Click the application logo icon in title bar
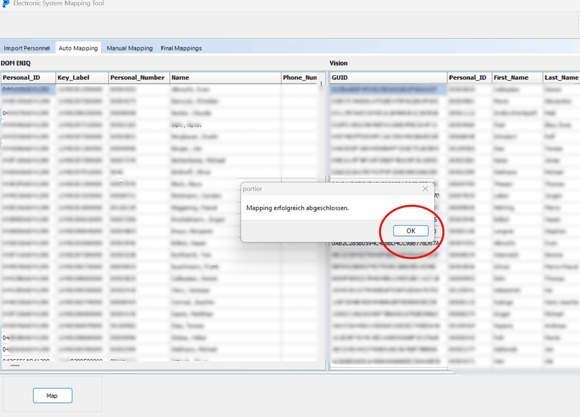The image size is (580, 417). point(6,3)
